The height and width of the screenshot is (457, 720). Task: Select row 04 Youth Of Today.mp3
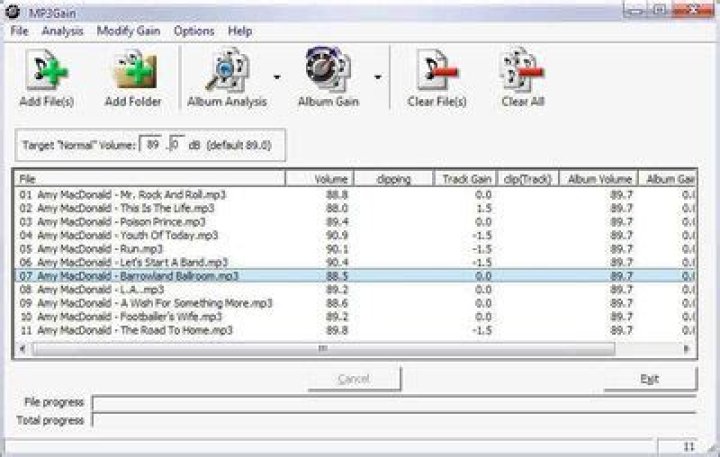354,235
